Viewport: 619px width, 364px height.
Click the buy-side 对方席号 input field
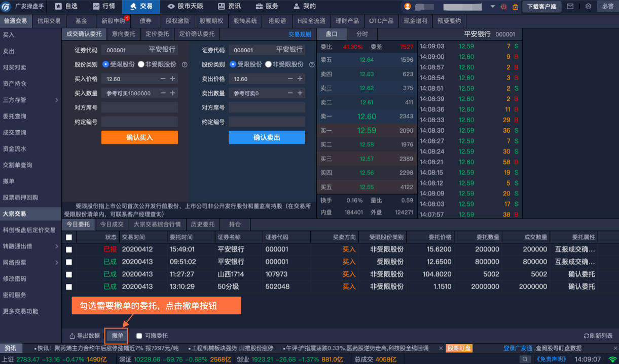139,107
